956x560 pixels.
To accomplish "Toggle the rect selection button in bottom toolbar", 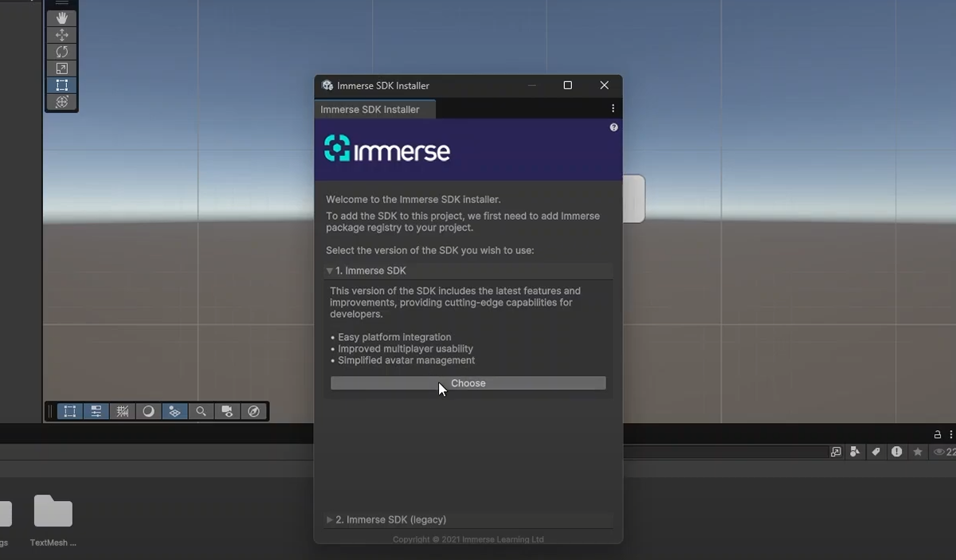I will 70,411.
